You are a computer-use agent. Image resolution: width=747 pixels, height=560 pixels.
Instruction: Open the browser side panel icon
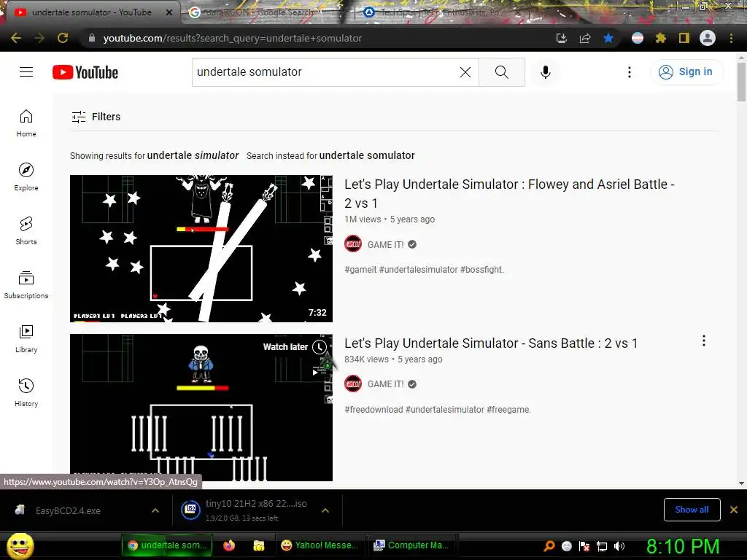(x=684, y=38)
